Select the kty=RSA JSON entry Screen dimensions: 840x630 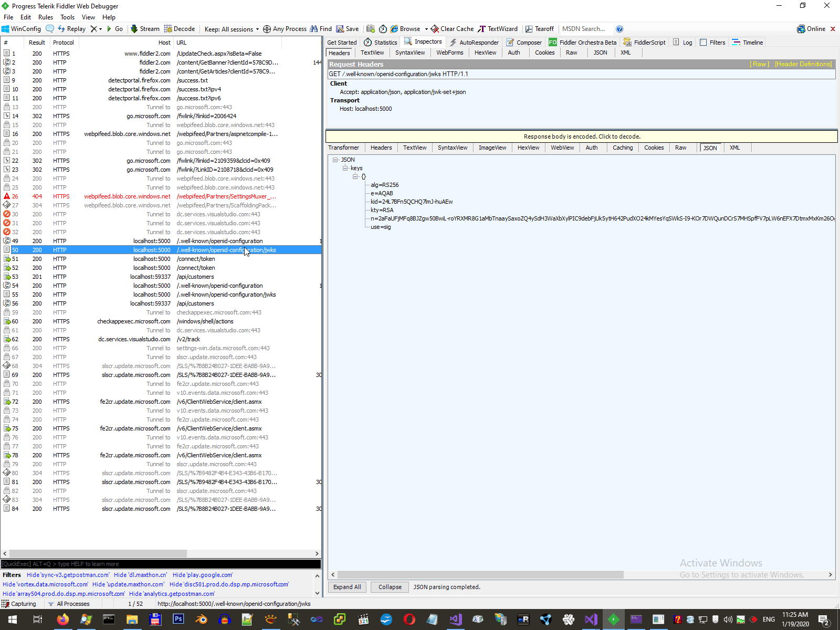(382, 210)
